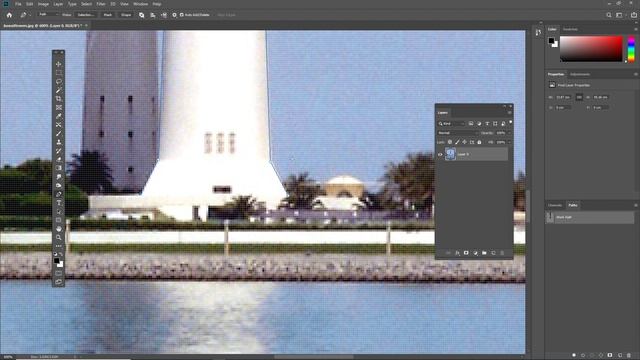
Task: Select the Work Path row
Action: (590, 217)
